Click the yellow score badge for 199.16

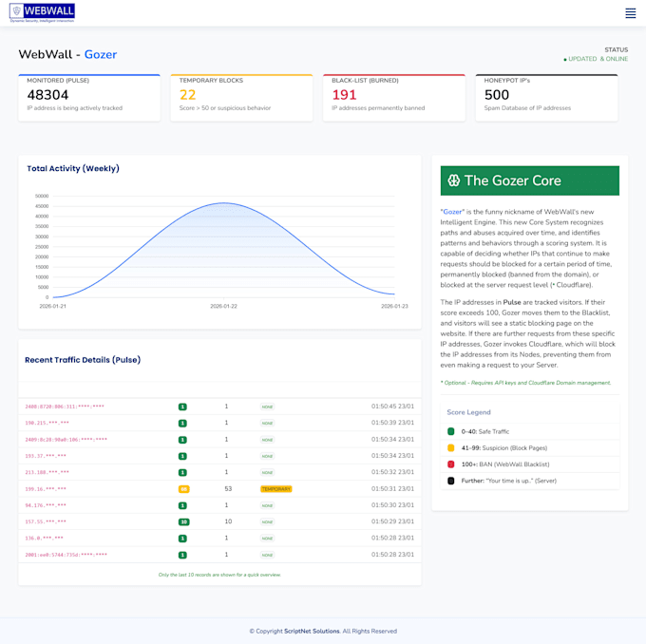tap(183, 489)
